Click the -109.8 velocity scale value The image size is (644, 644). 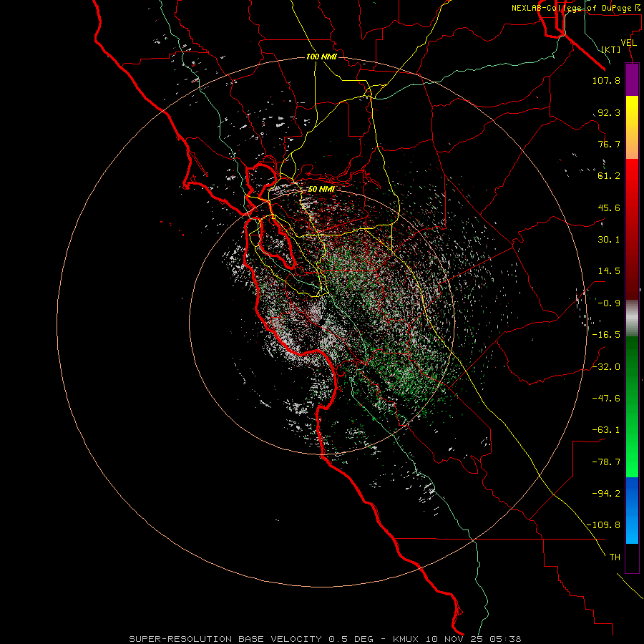point(604,525)
